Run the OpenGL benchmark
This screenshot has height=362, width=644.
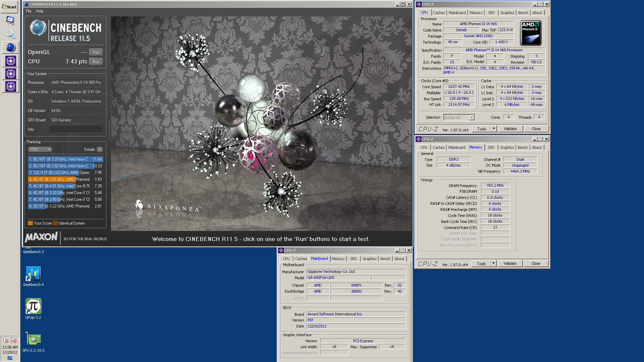[96, 52]
